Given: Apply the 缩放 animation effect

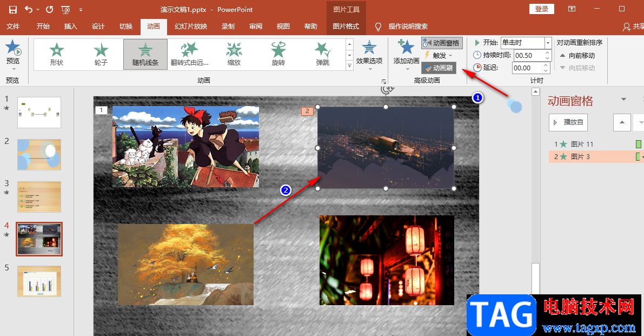Looking at the screenshot, I should 234,54.
